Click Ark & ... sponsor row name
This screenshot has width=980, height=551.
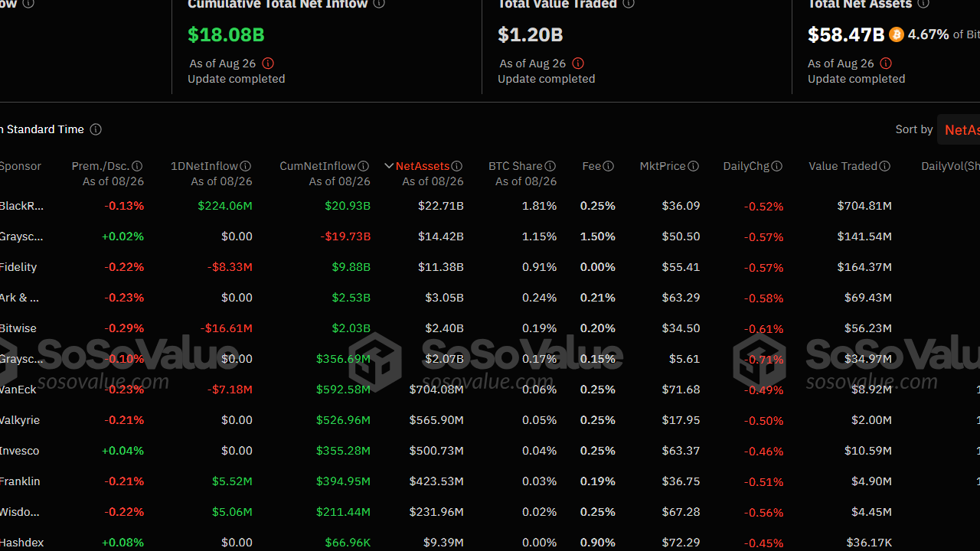20,298
